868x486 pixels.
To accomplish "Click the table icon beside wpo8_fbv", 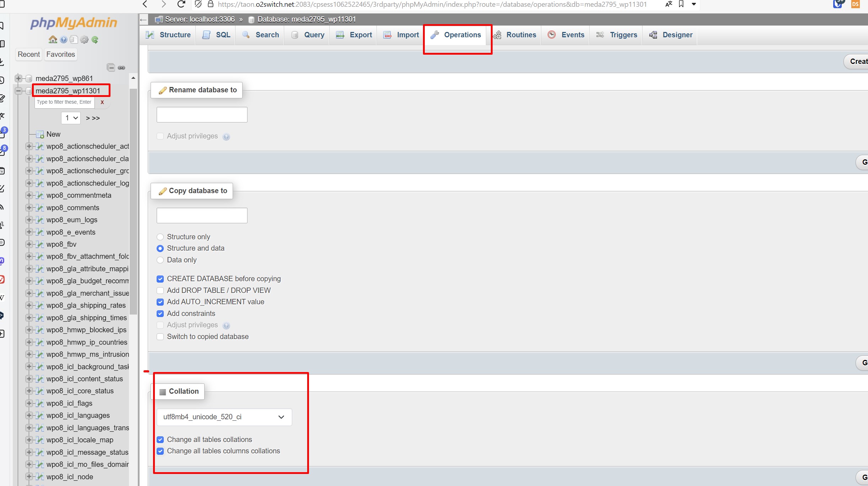I will 40,244.
